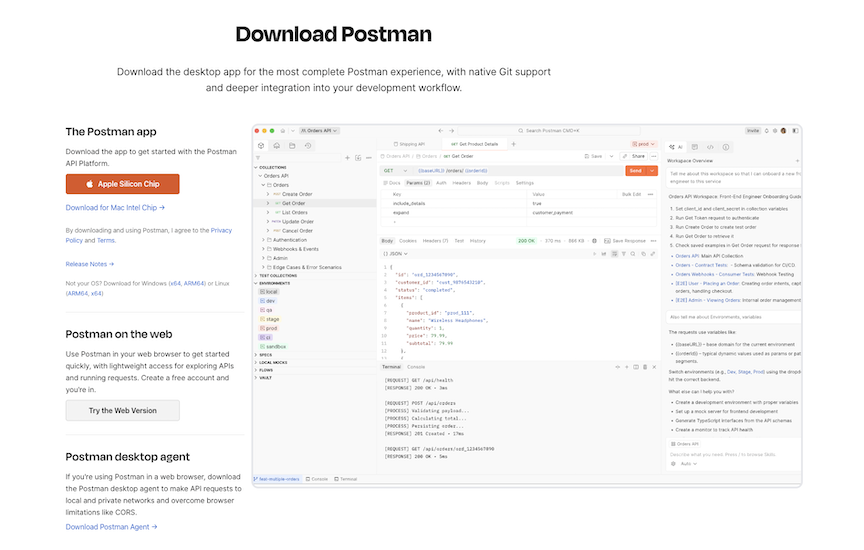Click the Share button

pos(634,157)
